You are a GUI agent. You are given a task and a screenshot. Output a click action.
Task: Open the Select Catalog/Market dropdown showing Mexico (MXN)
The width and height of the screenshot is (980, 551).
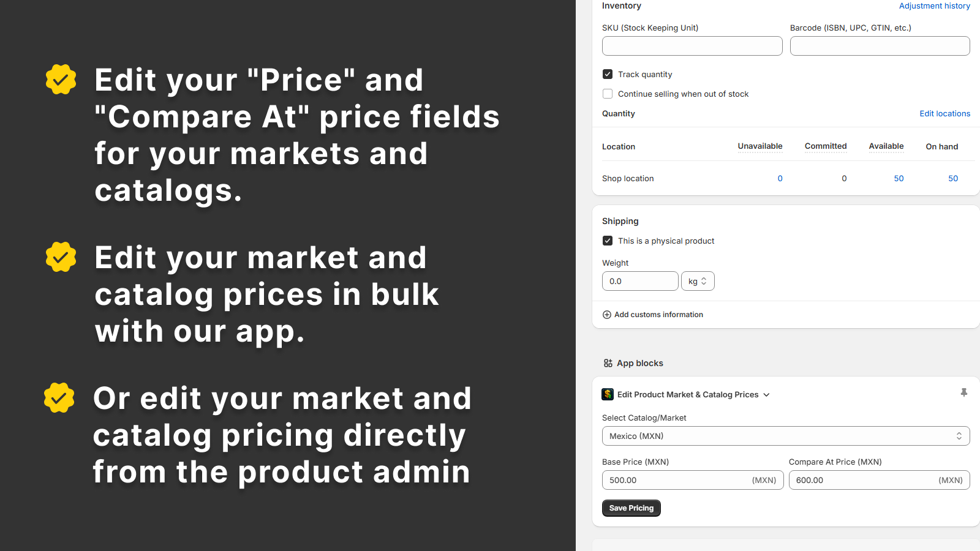pos(786,436)
